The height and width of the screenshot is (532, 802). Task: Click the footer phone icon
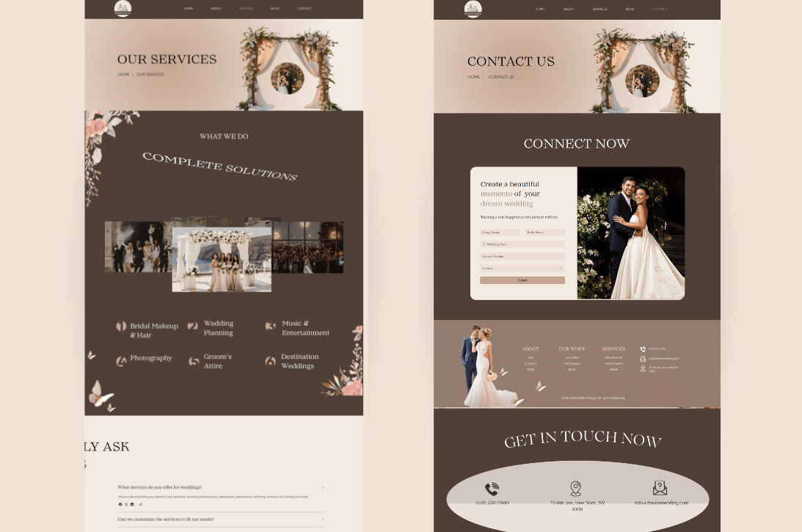[x=643, y=349]
